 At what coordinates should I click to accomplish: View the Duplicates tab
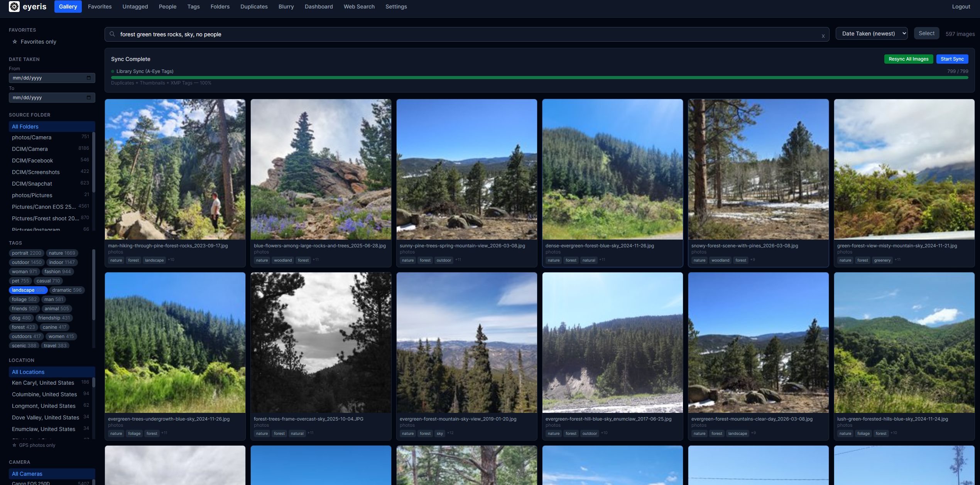[x=254, y=7]
